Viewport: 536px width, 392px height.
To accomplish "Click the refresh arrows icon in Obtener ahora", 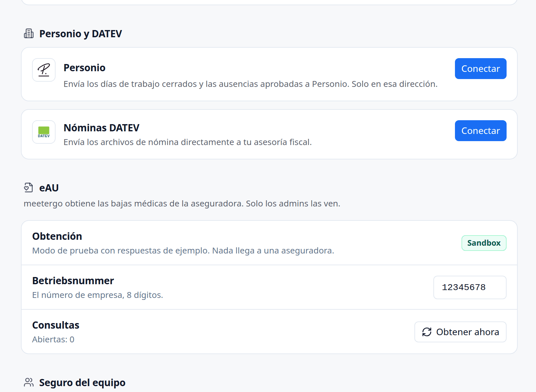I will click(427, 332).
